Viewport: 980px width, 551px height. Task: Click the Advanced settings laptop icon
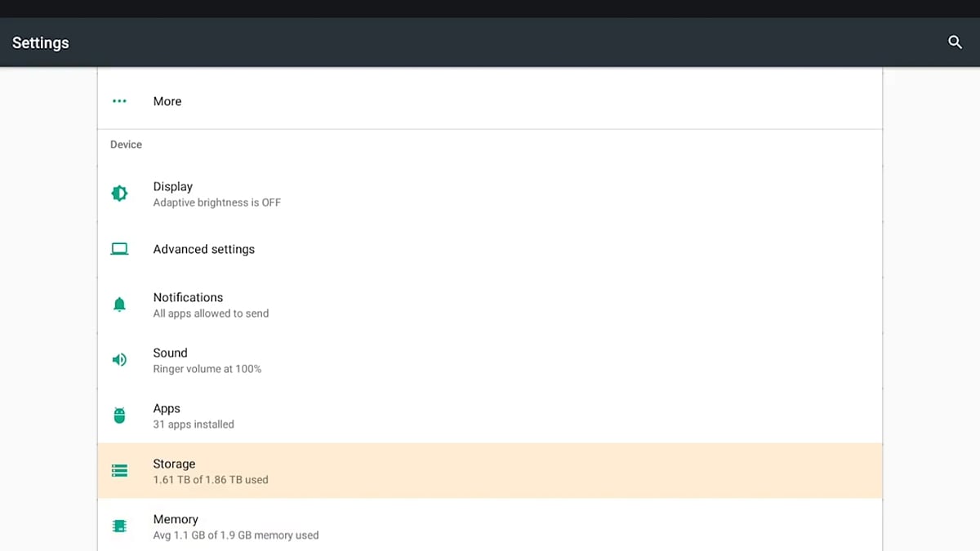[119, 249]
